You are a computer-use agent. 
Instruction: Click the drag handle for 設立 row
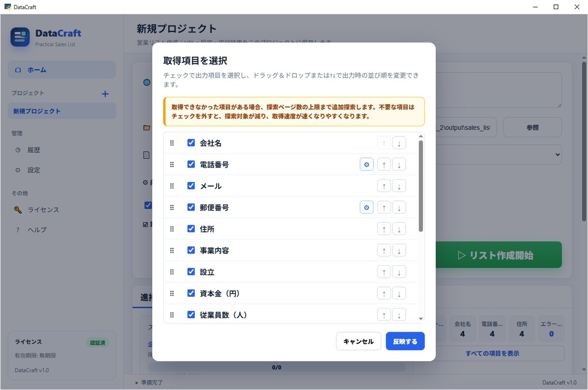click(172, 272)
